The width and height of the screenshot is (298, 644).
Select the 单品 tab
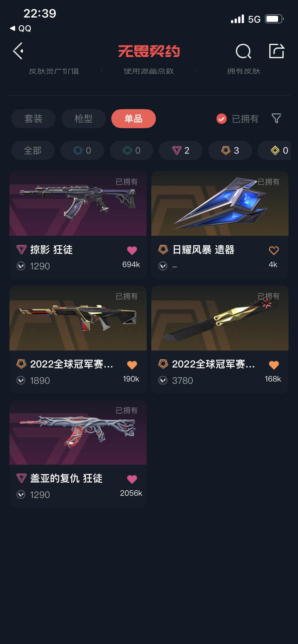134,119
